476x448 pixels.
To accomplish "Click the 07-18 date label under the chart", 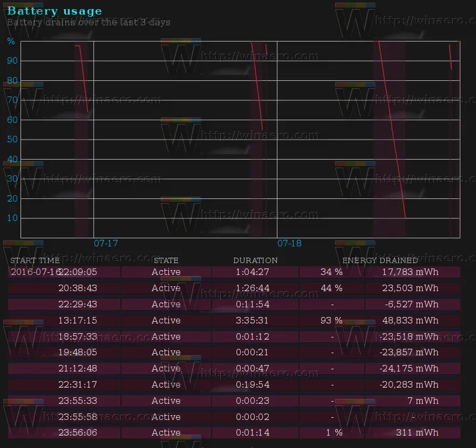I will 289,243.
